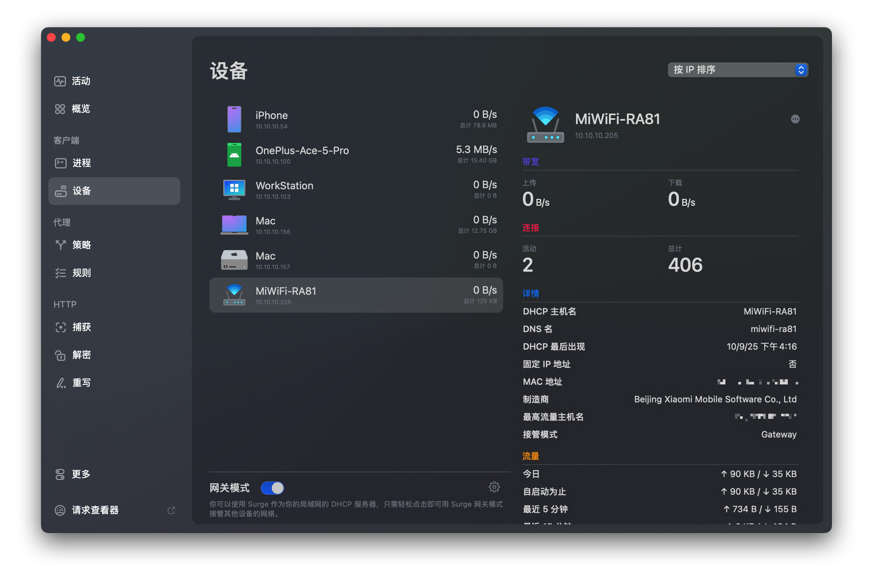Open the 解密 decrypt lock icon
873x588 pixels.
coord(60,355)
